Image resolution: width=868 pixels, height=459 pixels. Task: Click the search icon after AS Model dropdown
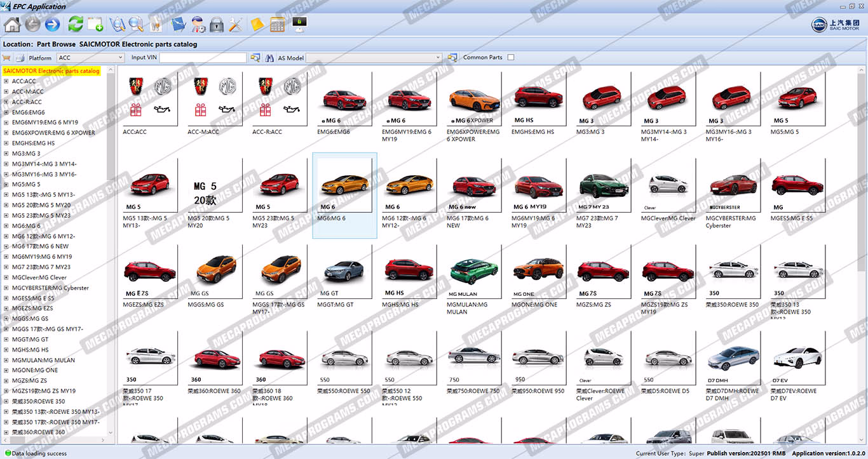tap(452, 57)
